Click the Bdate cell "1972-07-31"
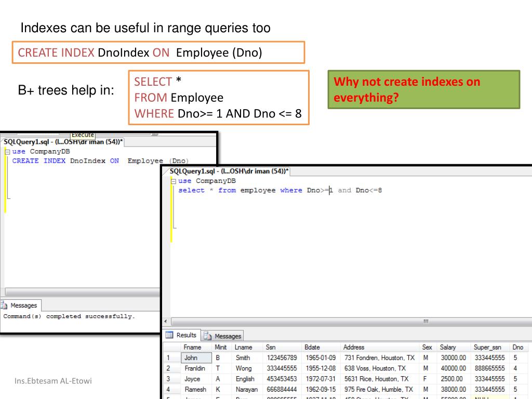 point(321,379)
